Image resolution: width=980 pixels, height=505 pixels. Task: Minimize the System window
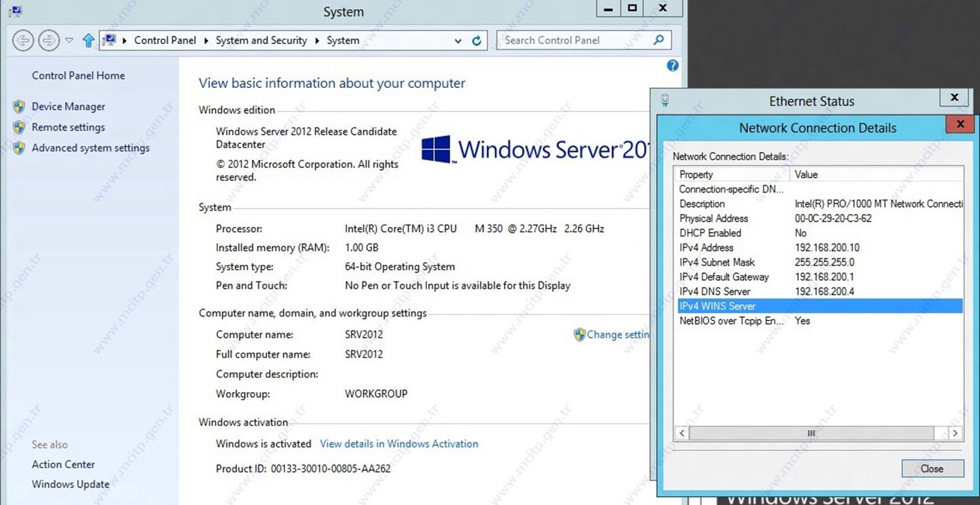point(607,8)
